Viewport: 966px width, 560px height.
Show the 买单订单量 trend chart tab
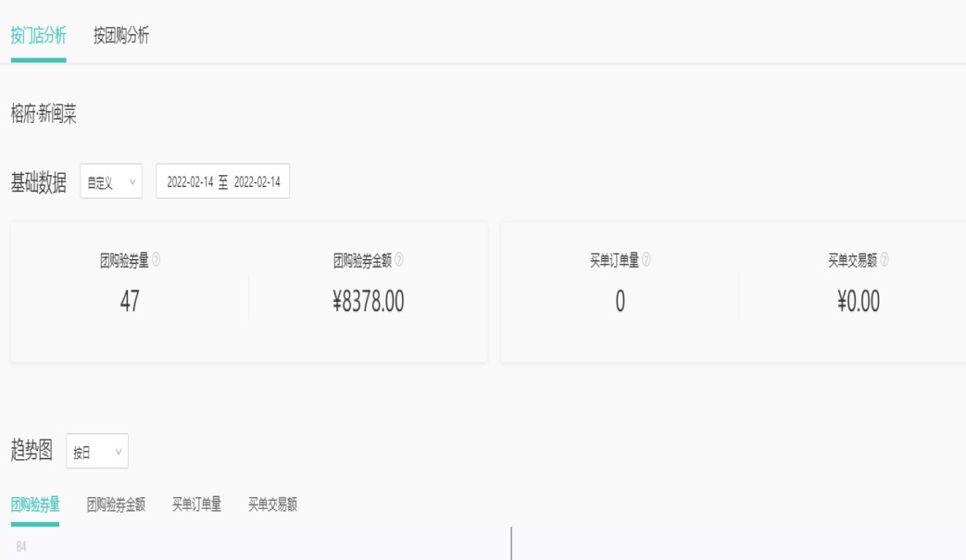pos(196,504)
